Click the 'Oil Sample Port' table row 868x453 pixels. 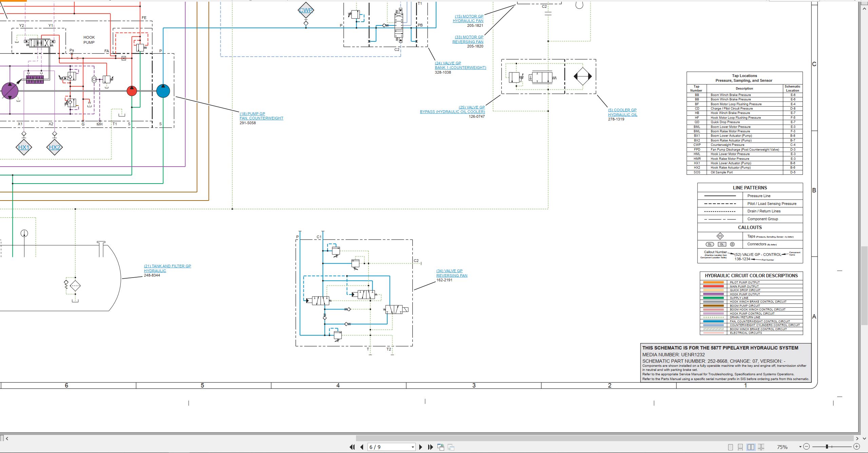[745, 172]
